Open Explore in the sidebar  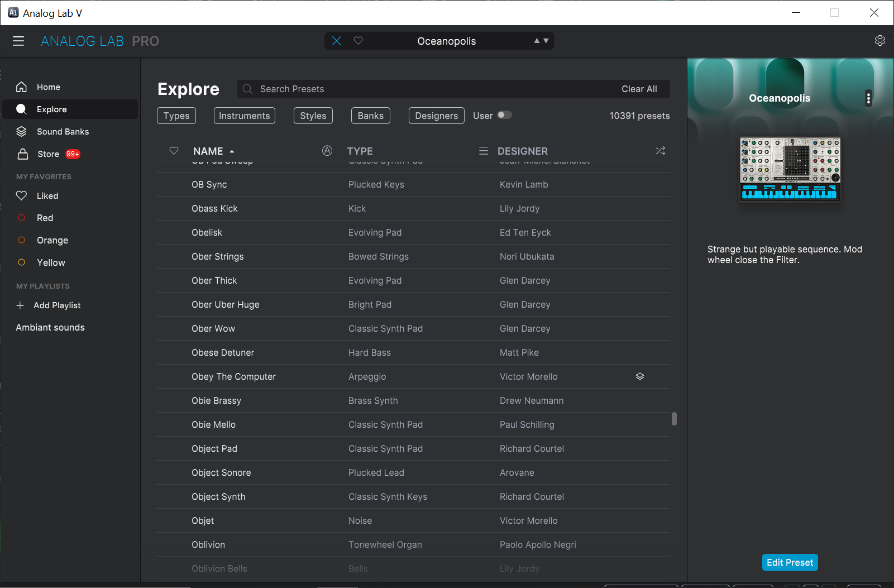point(70,109)
